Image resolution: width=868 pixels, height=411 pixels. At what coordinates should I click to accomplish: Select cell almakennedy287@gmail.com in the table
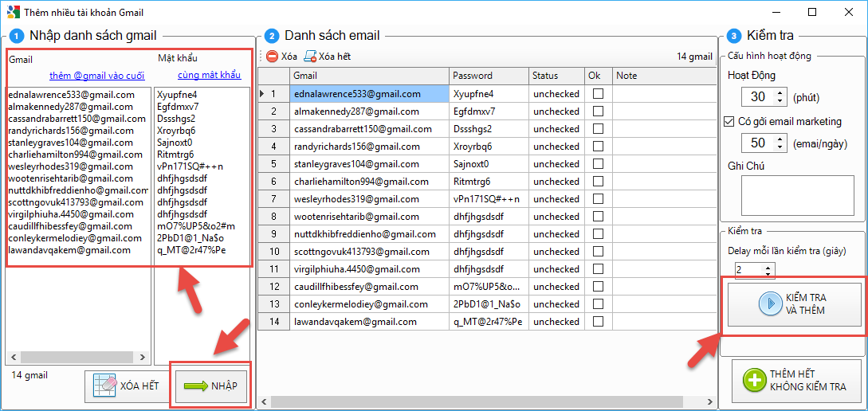click(369, 112)
